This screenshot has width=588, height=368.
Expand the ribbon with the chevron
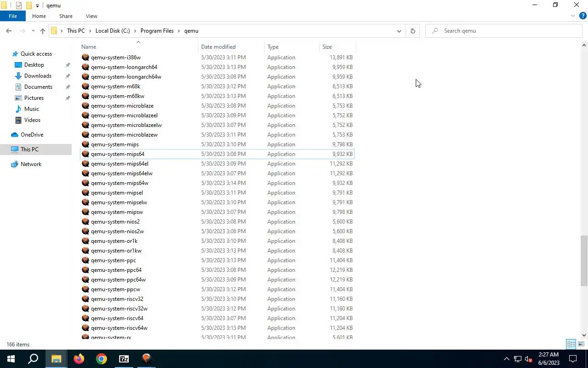coord(573,16)
